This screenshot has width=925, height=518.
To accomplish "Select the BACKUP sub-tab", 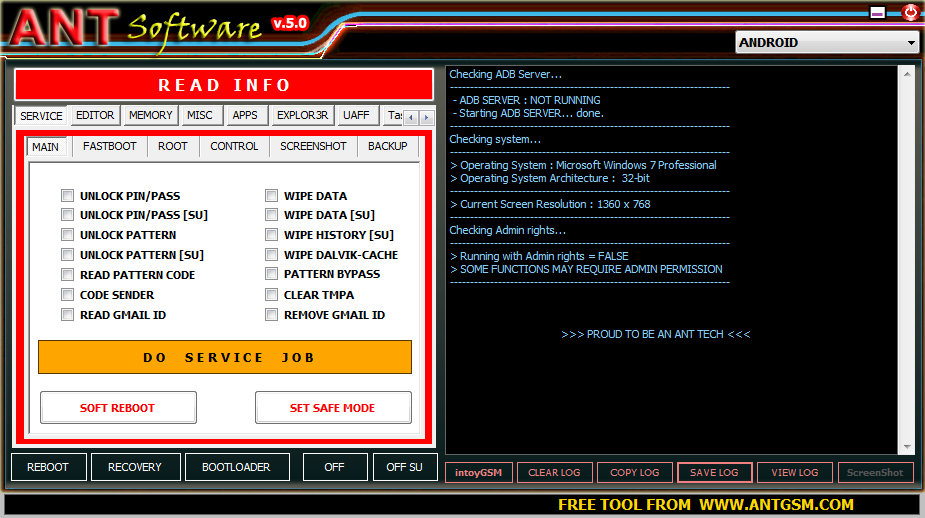I will (388, 146).
